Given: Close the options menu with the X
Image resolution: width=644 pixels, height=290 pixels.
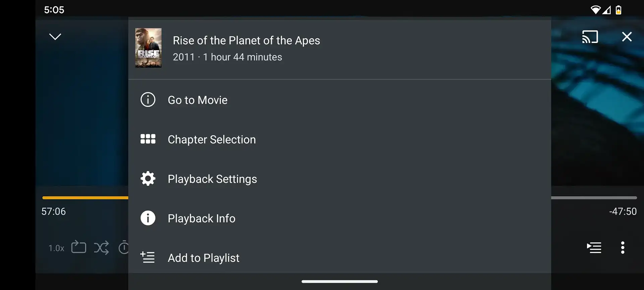Looking at the screenshot, I should tap(627, 37).
